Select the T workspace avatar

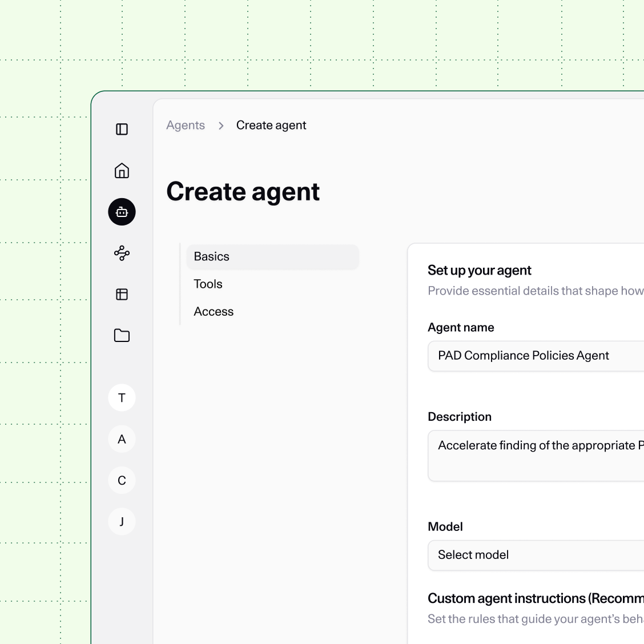coord(122,397)
